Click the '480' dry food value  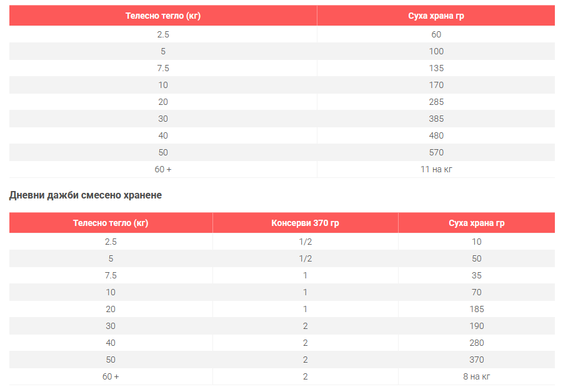[436, 135]
